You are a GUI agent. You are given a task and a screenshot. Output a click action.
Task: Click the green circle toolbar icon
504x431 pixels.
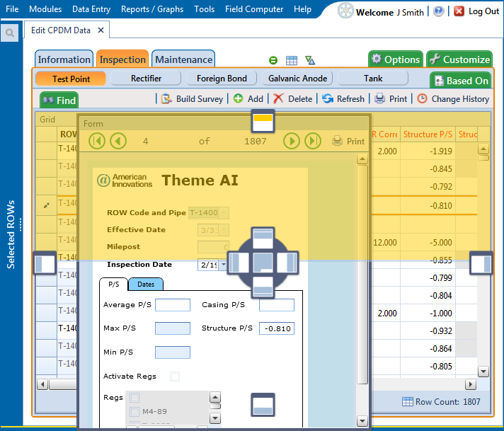273,60
